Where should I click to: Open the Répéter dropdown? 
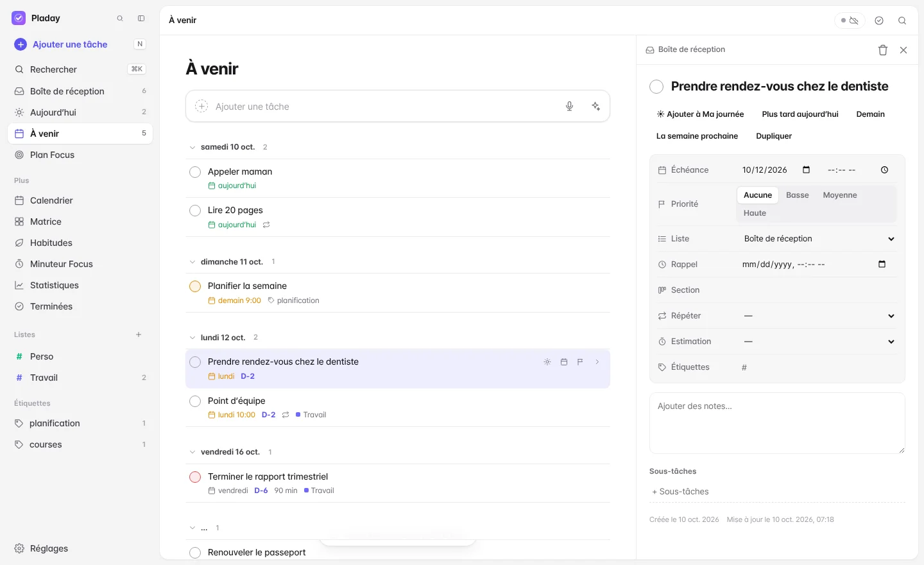[817, 316]
